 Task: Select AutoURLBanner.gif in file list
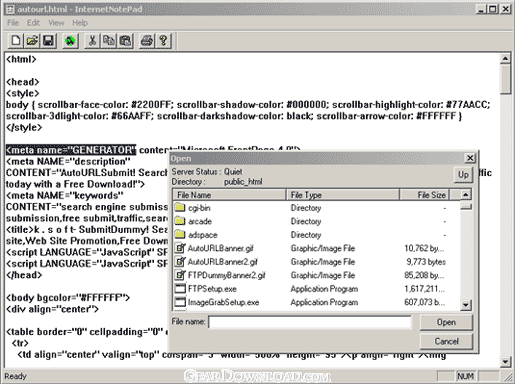tap(221, 248)
